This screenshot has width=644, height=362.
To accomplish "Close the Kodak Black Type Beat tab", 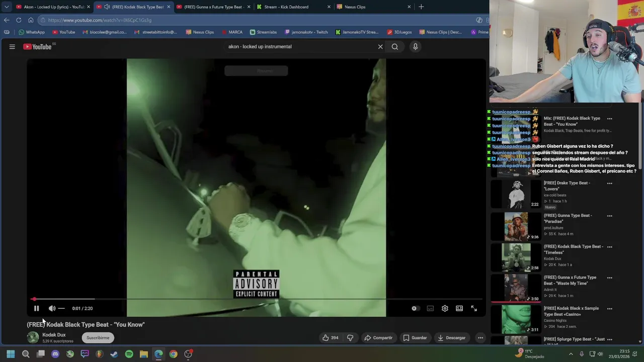I will tap(169, 7).
